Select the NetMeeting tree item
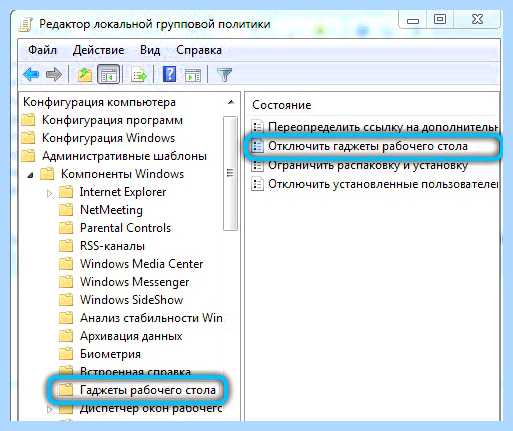The height and width of the screenshot is (431, 513). 111,210
